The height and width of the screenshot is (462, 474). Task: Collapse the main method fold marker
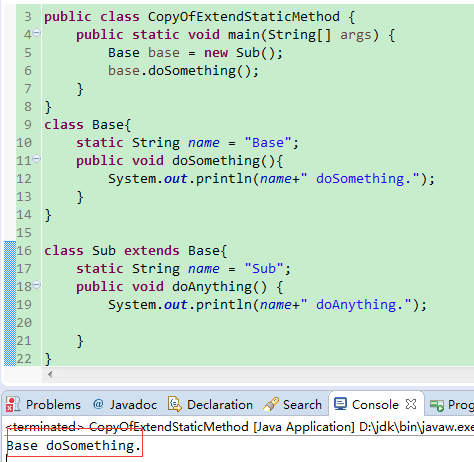coord(37,33)
